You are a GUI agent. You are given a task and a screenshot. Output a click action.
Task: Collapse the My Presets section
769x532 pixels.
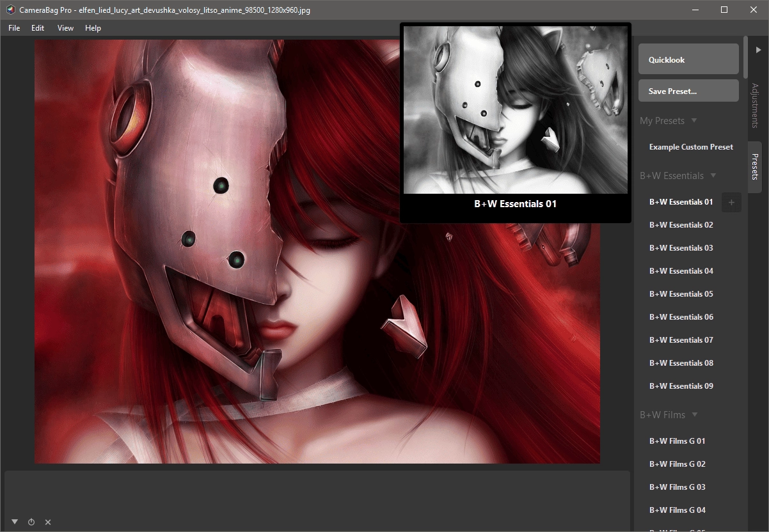point(694,121)
